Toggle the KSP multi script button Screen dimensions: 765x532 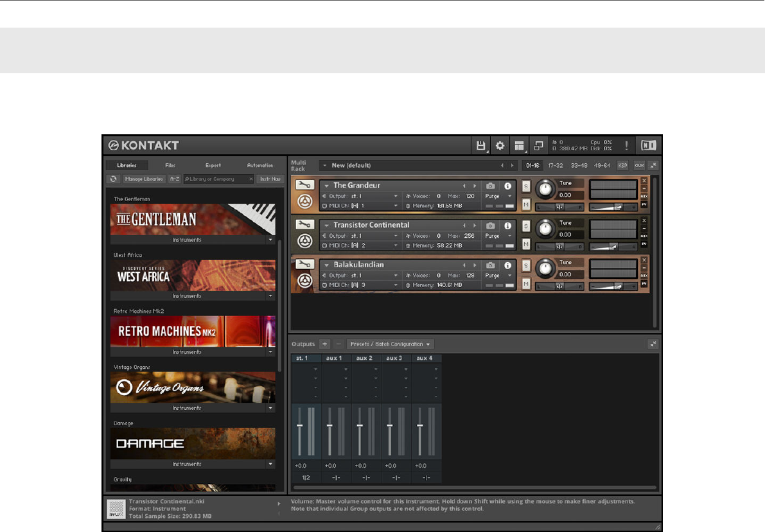tap(622, 166)
